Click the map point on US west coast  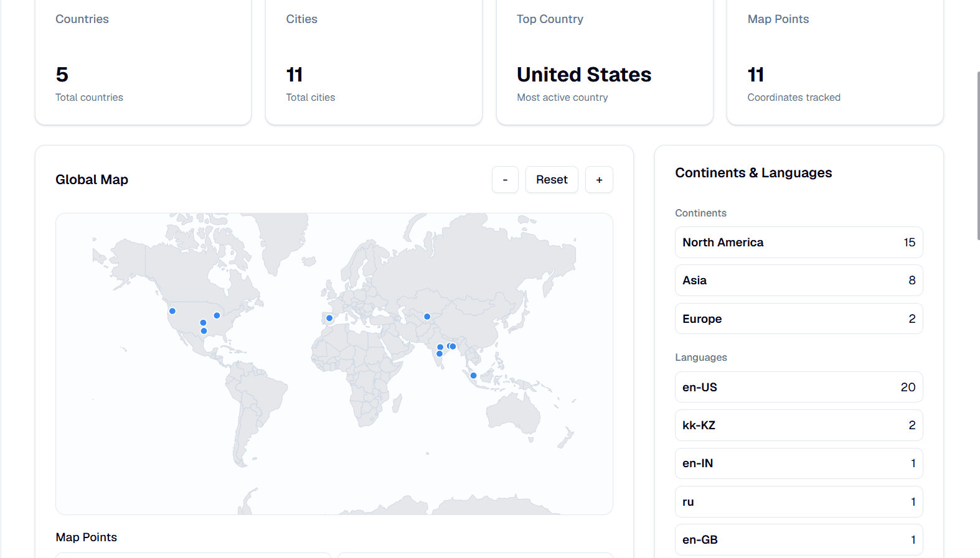point(172,311)
